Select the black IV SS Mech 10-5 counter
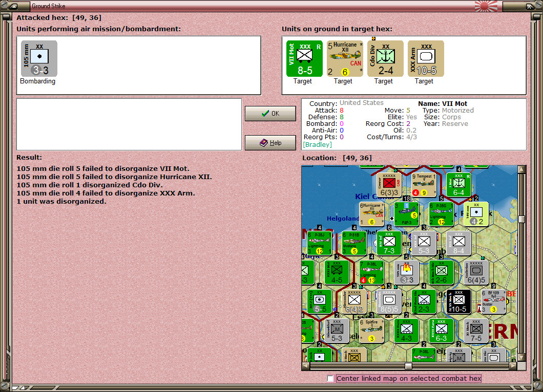The width and height of the screenshot is (543, 392). pos(457,301)
